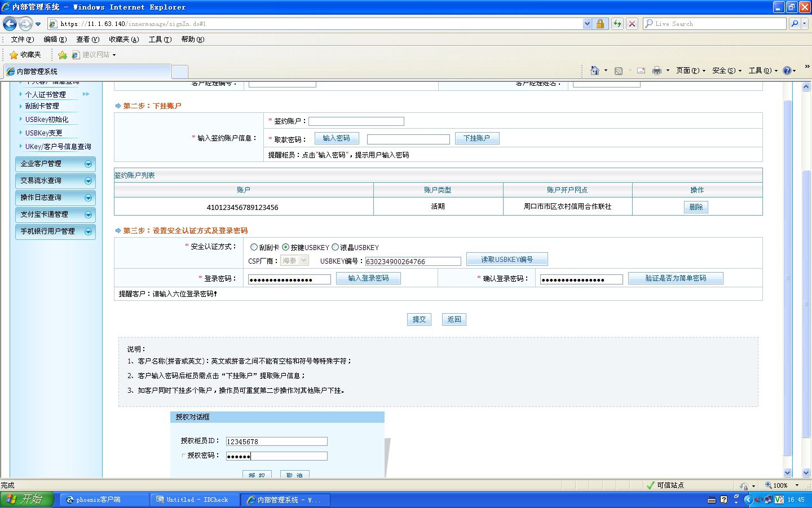Click the browser Back arrow button
Viewport: 812px width, 508px height.
pyautogui.click(x=10, y=24)
